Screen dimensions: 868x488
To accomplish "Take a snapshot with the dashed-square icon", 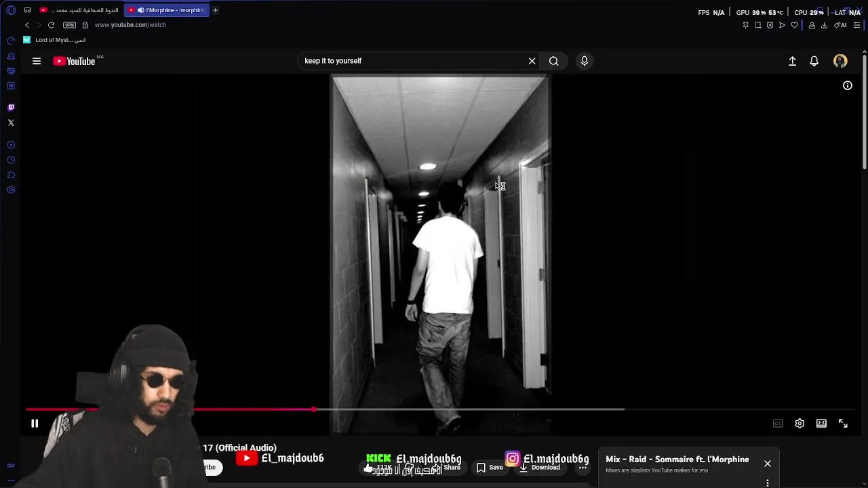I will (757, 25).
